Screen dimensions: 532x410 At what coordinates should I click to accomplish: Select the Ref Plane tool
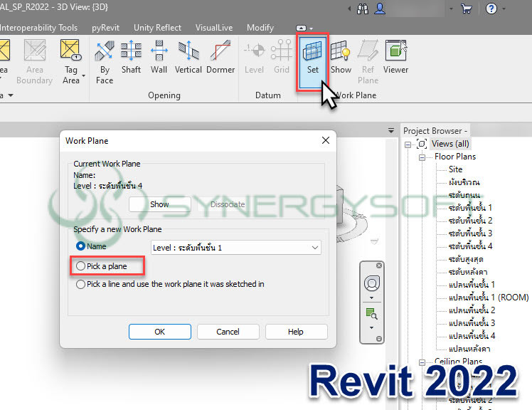click(368, 62)
